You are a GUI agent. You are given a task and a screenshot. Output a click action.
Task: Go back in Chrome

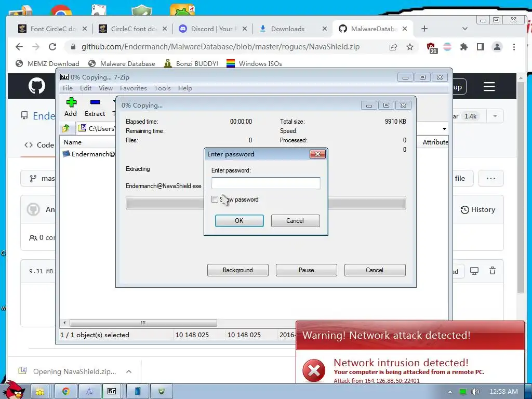coord(19,47)
